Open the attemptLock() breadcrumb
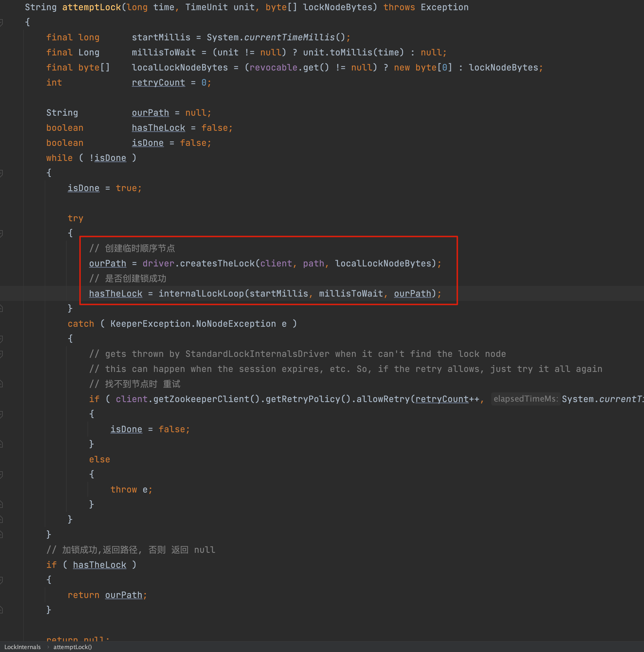The height and width of the screenshot is (652, 644). point(72,647)
